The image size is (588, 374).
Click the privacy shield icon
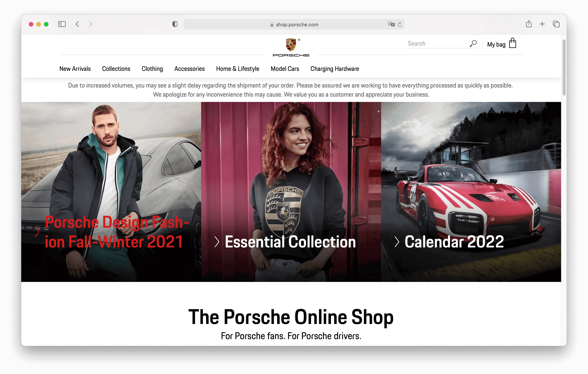[175, 24]
